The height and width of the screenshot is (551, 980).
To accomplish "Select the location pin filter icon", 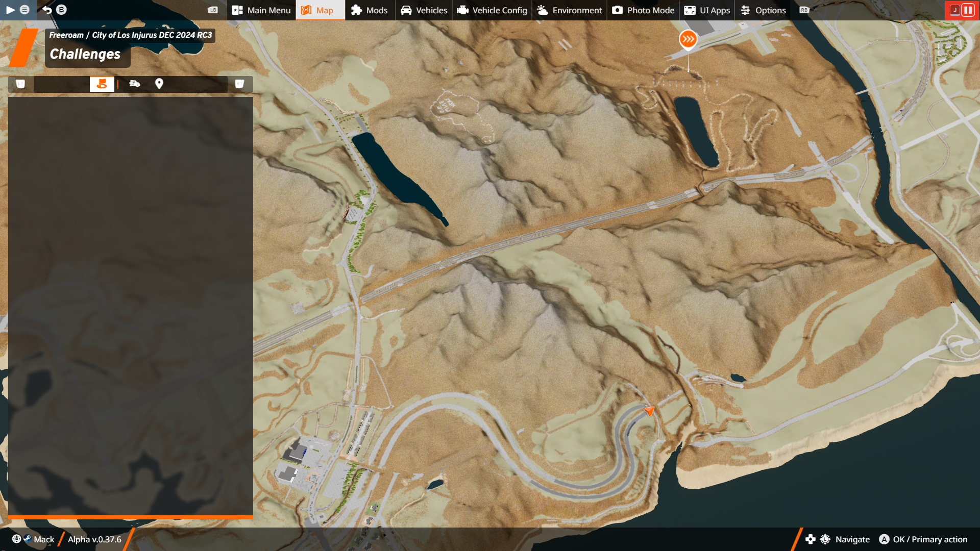I will [159, 84].
